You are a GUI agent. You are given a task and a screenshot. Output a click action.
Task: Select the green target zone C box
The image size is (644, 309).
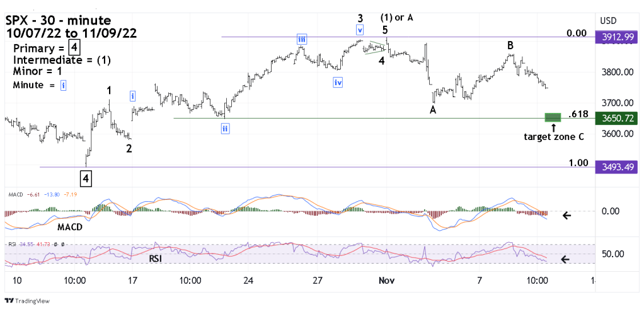coord(553,117)
